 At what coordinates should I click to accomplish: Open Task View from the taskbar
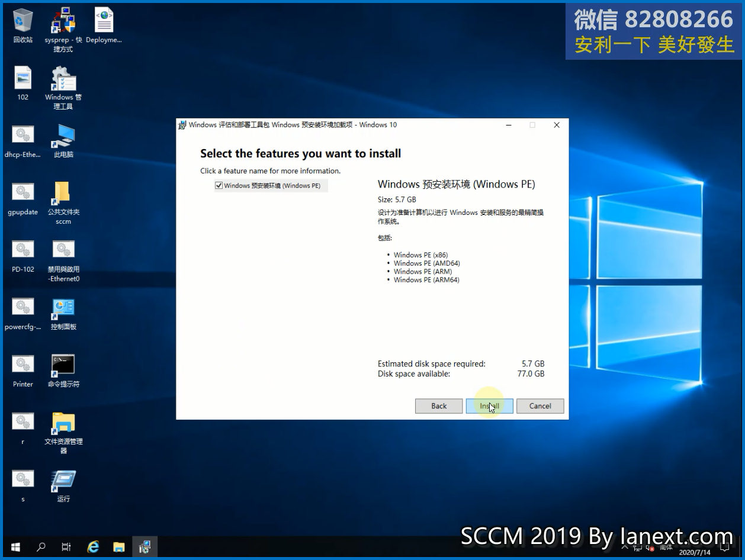coord(66,547)
